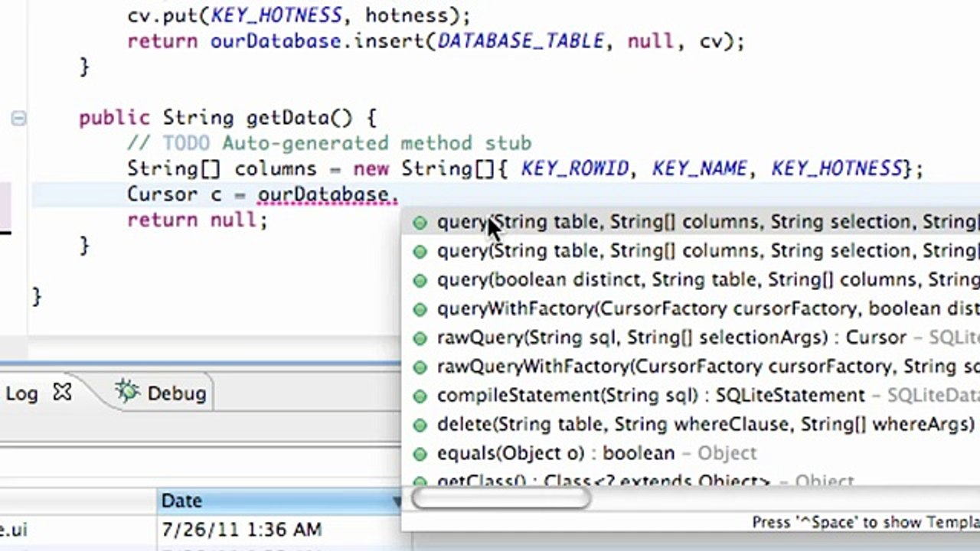Click green method icon beside rawQuery

pyautogui.click(x=420, y=338)
